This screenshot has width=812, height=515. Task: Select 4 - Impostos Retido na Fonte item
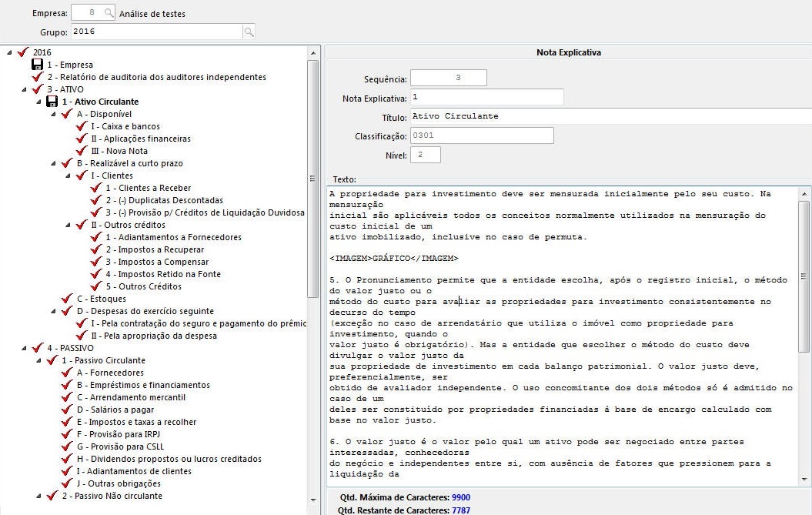[163, 274]
